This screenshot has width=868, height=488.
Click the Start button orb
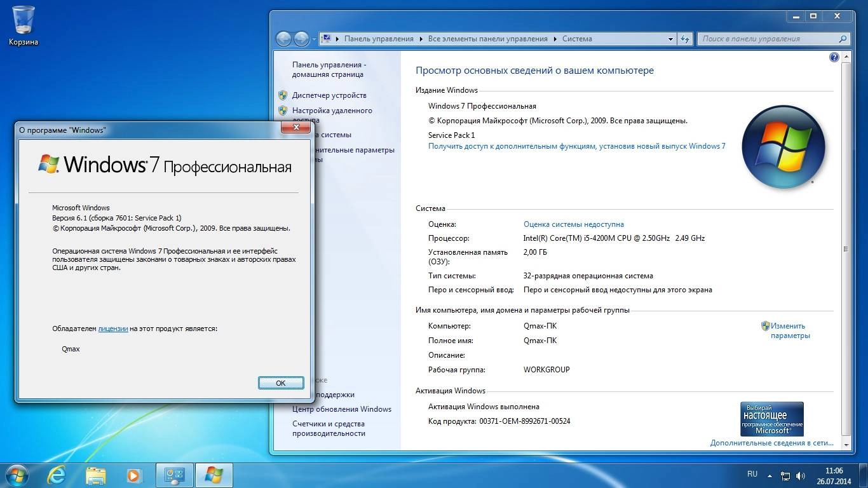(17, 475)
